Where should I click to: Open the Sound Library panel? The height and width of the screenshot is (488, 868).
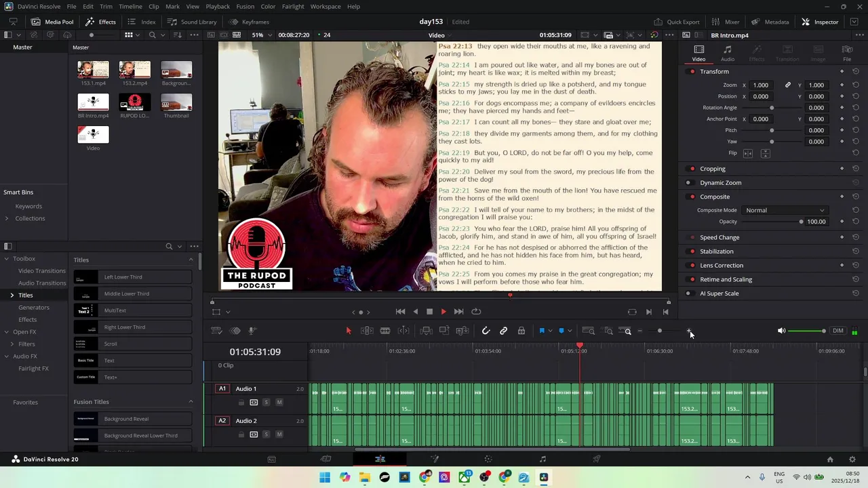point(191,22)
